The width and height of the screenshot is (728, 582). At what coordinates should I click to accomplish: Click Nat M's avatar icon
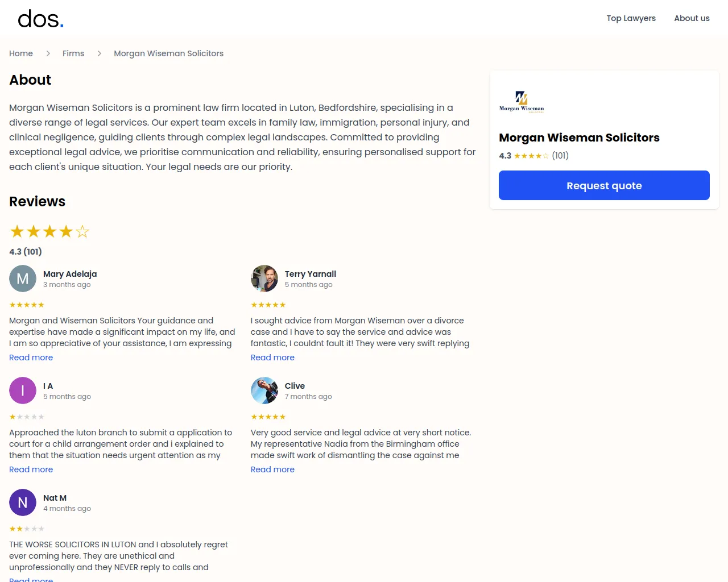(23, 502)
